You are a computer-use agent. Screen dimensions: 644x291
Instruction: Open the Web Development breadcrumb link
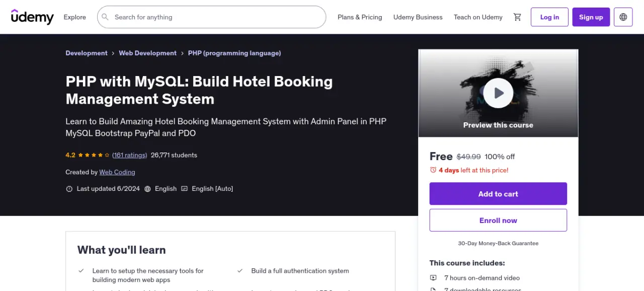pos(147,53)
